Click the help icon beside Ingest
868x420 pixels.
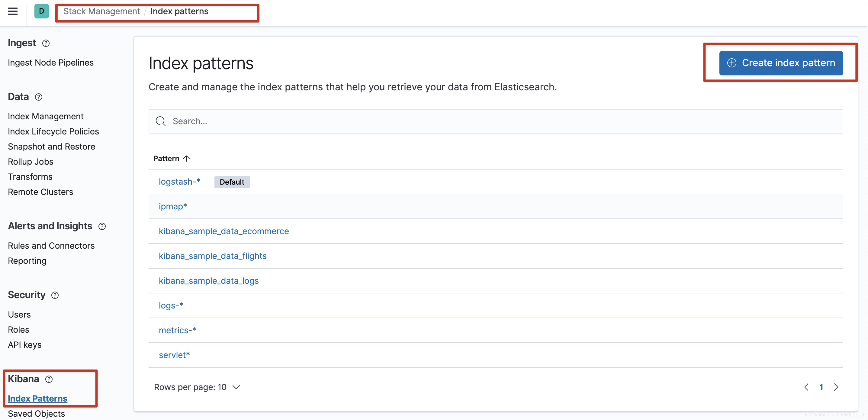pos(46,43)
